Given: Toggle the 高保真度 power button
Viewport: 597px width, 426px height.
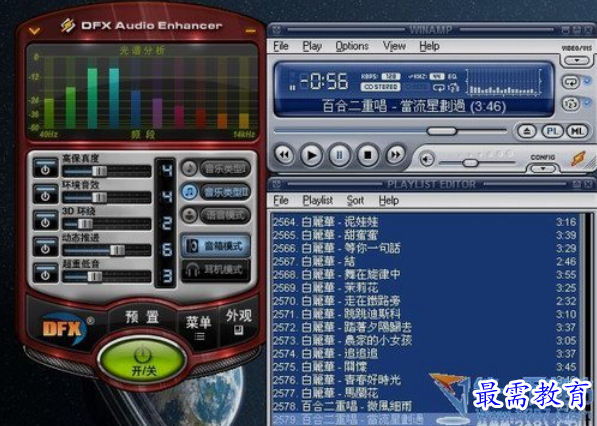Looking at the screenshot, I should click(x=45, y=168).
